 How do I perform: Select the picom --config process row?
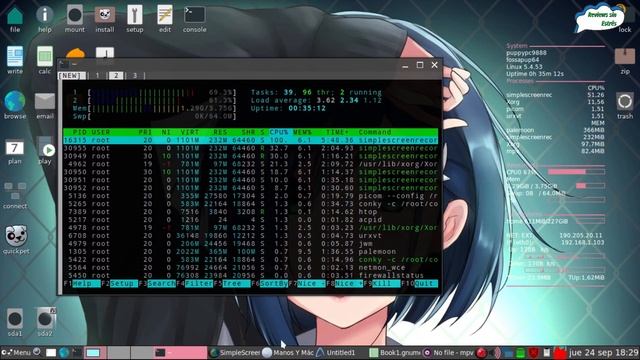251,196
